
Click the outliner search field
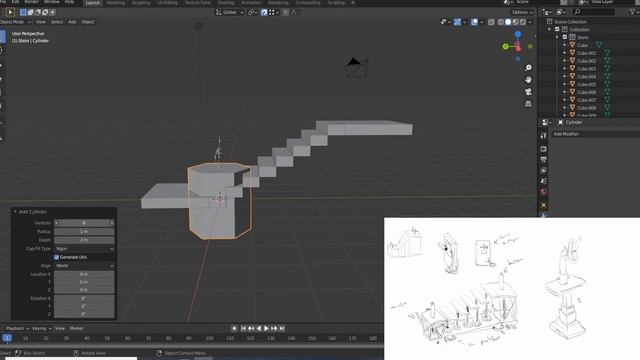[x=594, y=12]
